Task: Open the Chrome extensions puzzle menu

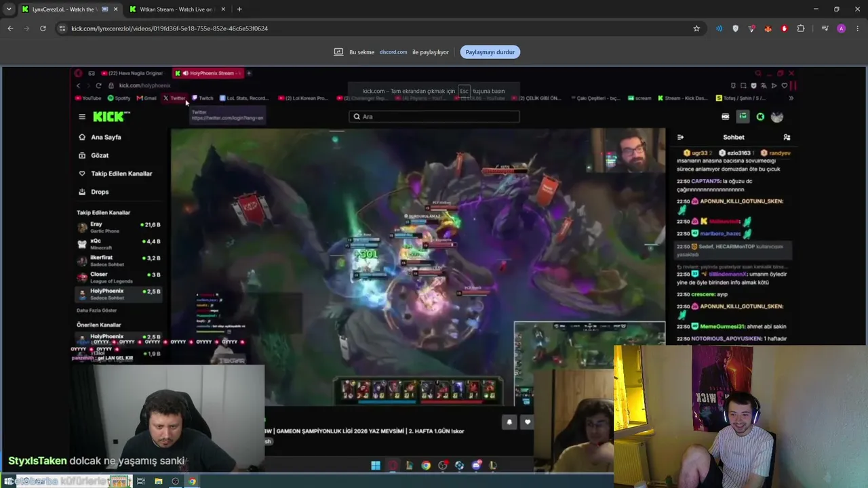Action: point(801,28)
